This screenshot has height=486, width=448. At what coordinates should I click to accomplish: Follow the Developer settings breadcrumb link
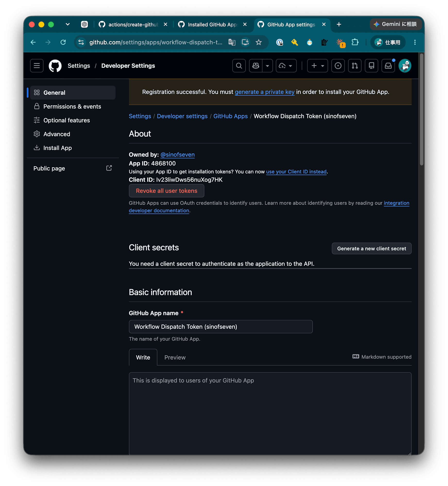tap(182, 116)
